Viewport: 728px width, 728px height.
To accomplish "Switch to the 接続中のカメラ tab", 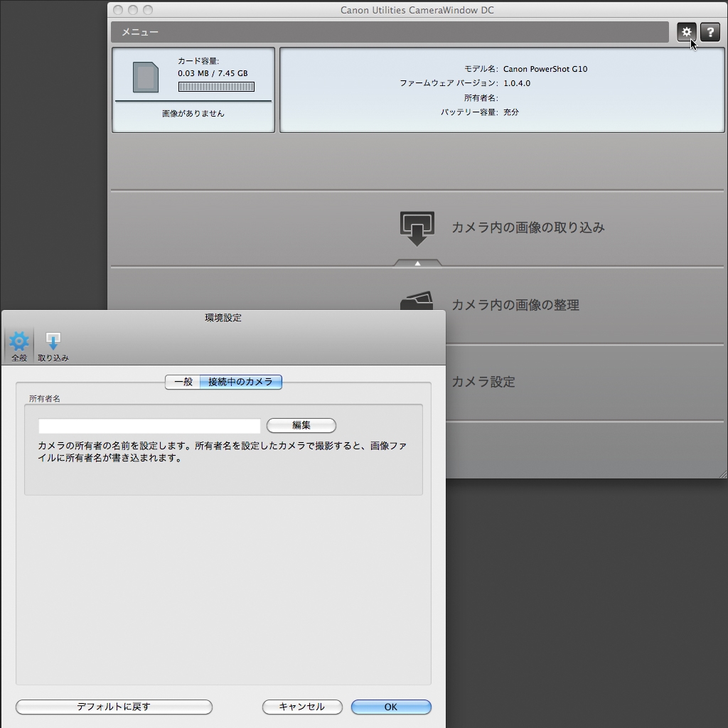I will 240,382.
